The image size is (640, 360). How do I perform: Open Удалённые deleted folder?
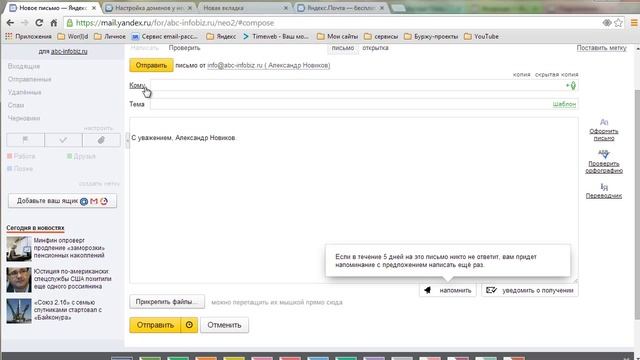point(24,92)
